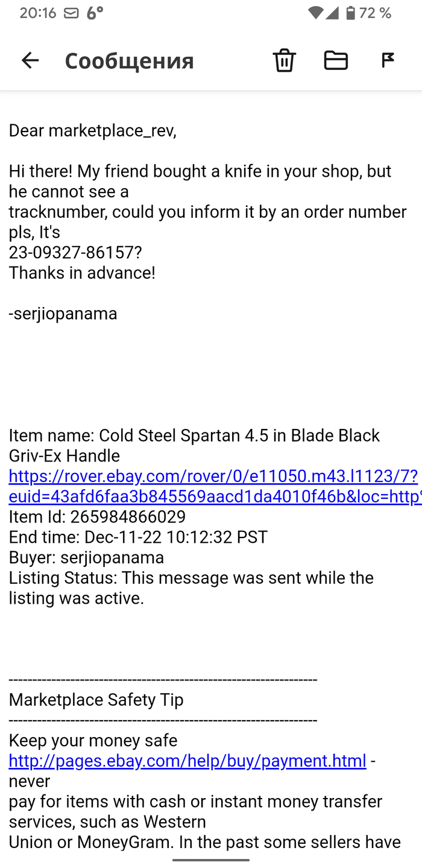Tap the -serjiopanama signature
This screenshot has height=868, width=422.
(x=63, y=314)
